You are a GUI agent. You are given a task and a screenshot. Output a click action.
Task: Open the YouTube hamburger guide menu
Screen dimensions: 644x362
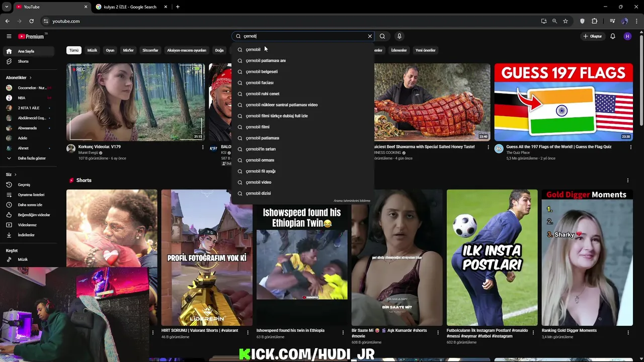[9, 36]
